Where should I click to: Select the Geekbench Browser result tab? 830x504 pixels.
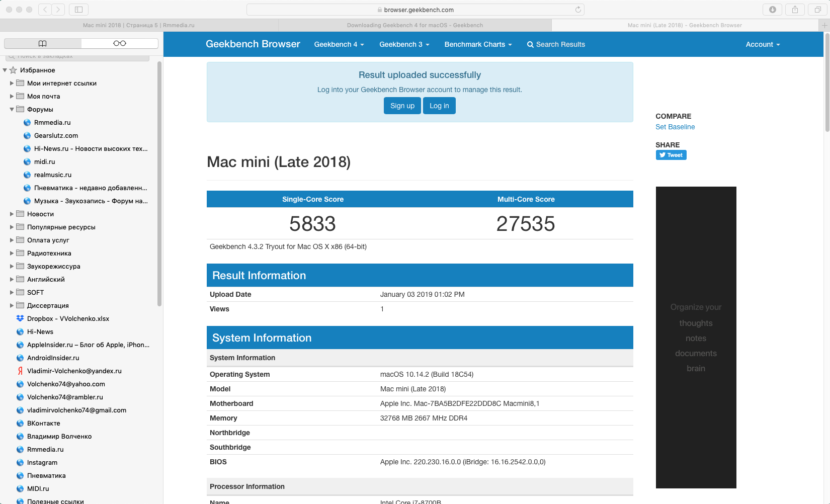pyautogui.click(x=685, y=25)
